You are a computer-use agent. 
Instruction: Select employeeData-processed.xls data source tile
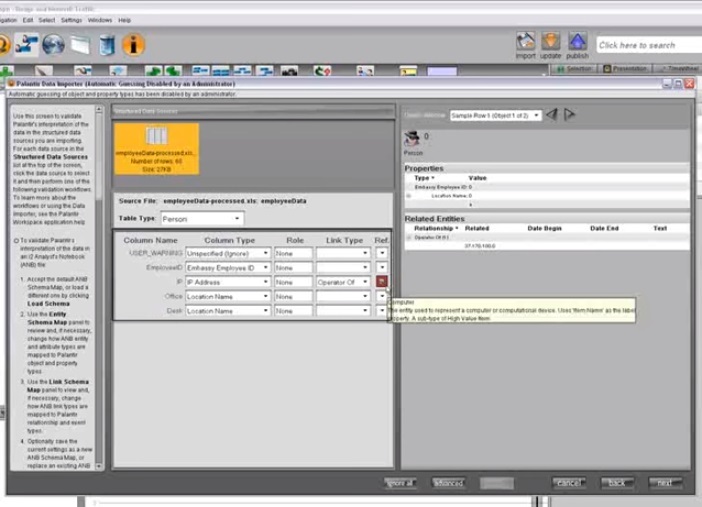[157, 149]
